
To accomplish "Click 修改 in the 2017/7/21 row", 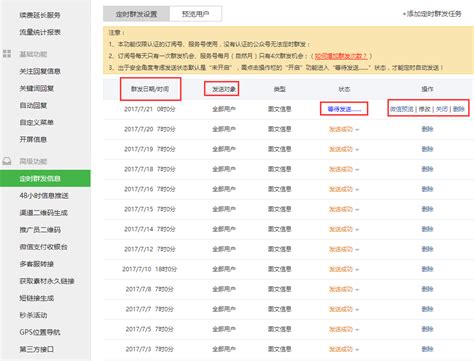I will pos(425,109).
